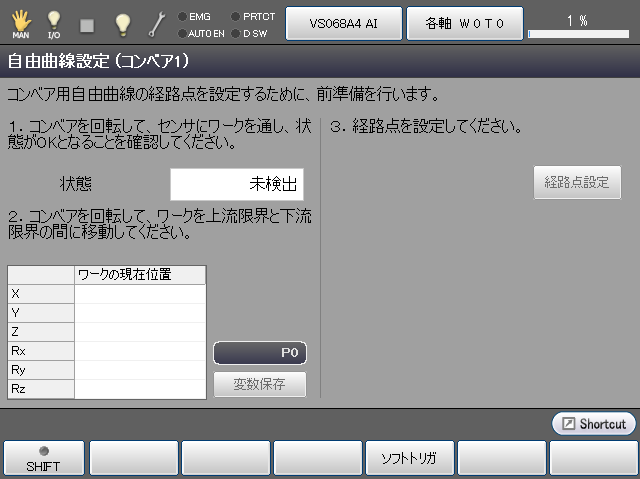Click the yellow lightbulb icon without label
This screenshot has width=640, height=479.
pyautogui.click(x=122, y=23)
